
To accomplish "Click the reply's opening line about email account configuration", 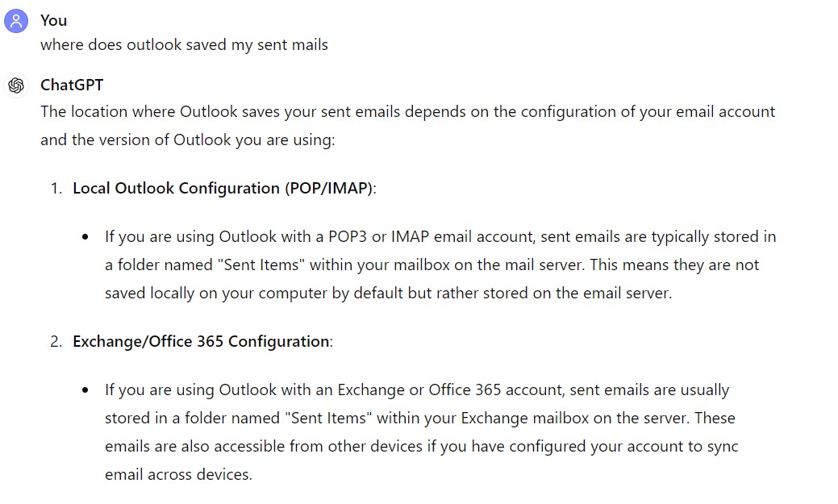I will (x=407, y=111).
